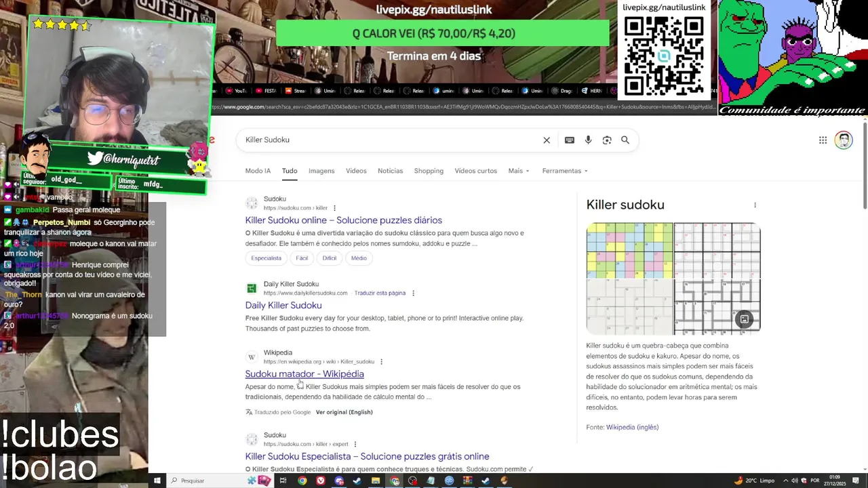Open Sudoku matador - Wikipédia link
Viewport: 868px width, 488px height.
[x=304, y=374]
